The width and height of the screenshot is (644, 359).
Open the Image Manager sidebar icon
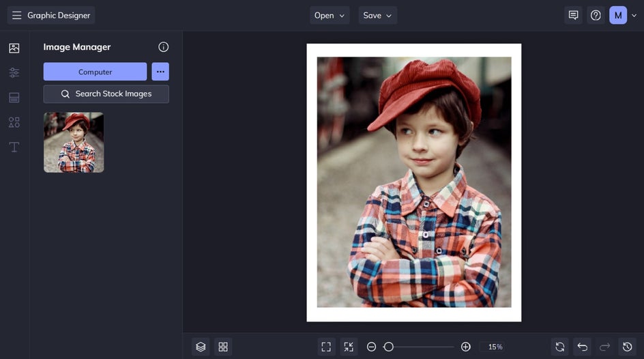pos(14,48)
